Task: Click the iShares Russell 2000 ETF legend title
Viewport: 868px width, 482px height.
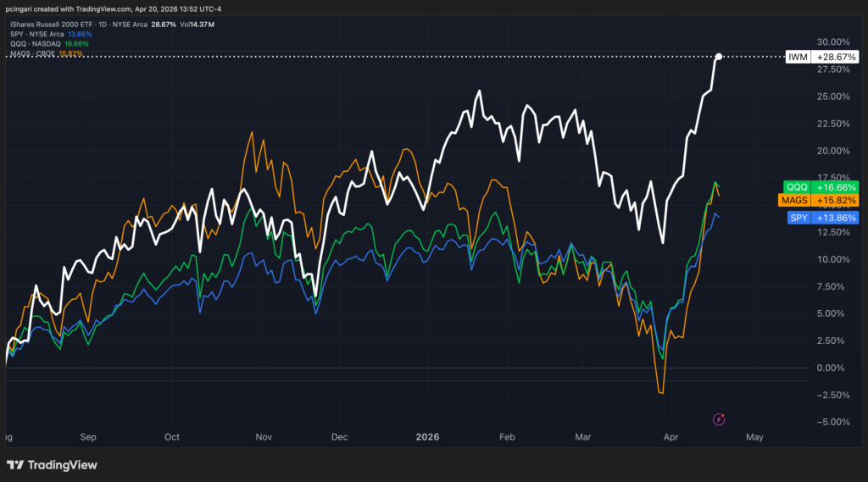Action: click(79, 25)
